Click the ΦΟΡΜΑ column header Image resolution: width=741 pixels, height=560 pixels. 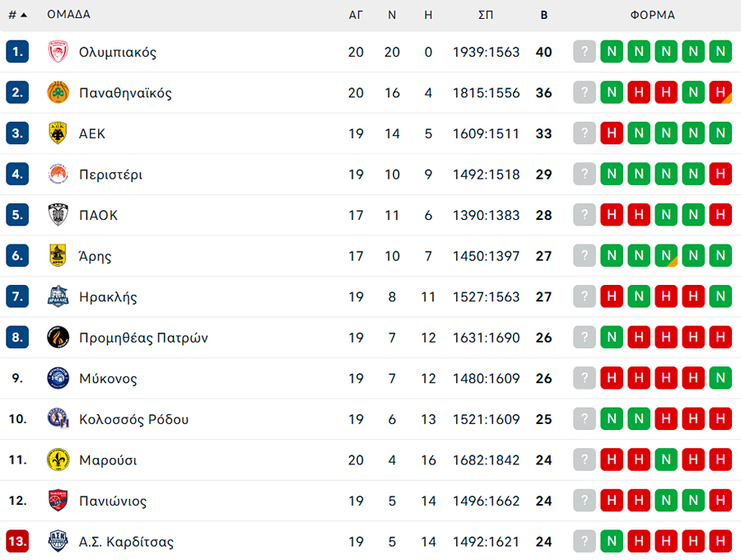pyautogui.click(x=652, y=15)
